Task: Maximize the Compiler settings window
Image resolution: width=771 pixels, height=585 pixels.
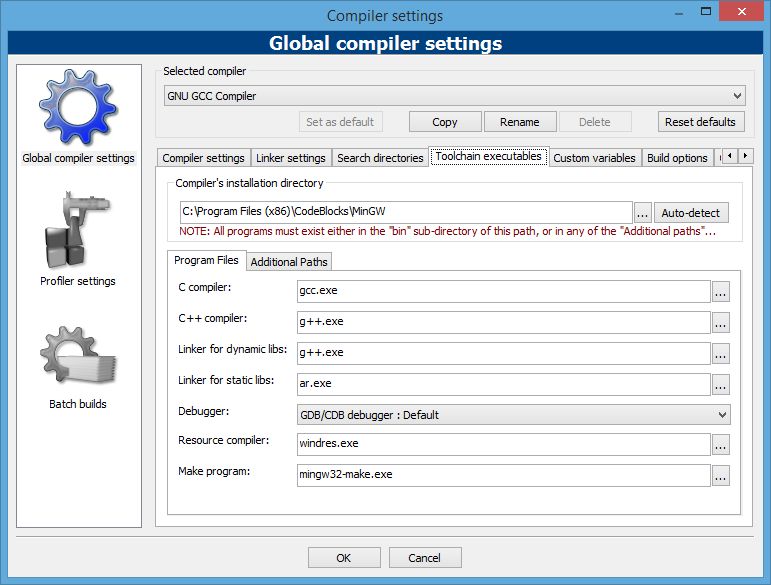Action: click(x=706, y=11)
